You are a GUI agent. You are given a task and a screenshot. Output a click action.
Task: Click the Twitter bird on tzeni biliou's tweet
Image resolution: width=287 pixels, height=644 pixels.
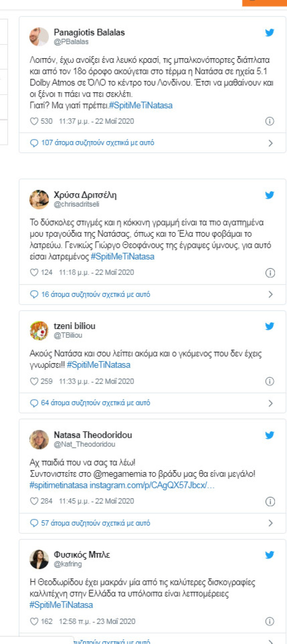[x=270, y=326]
